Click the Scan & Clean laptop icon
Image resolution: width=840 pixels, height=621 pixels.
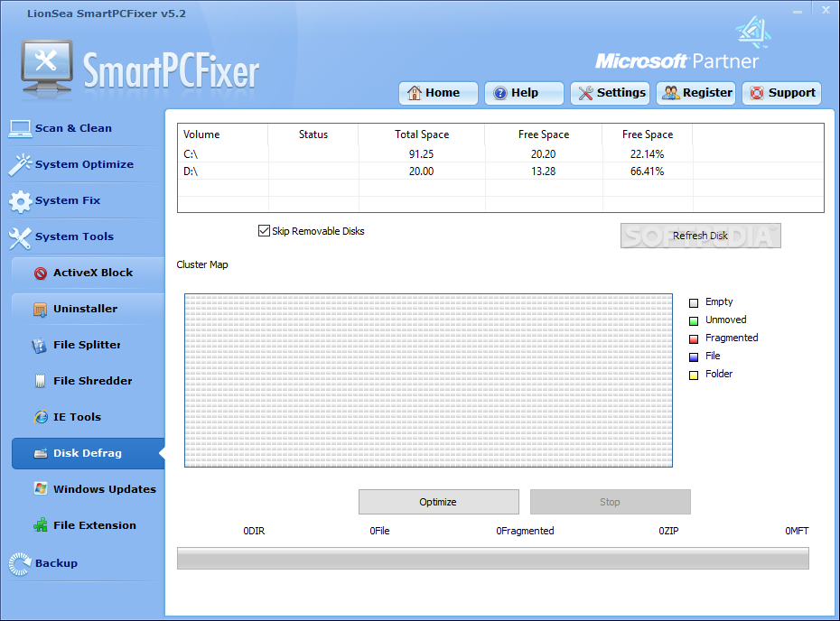point(21,128)
